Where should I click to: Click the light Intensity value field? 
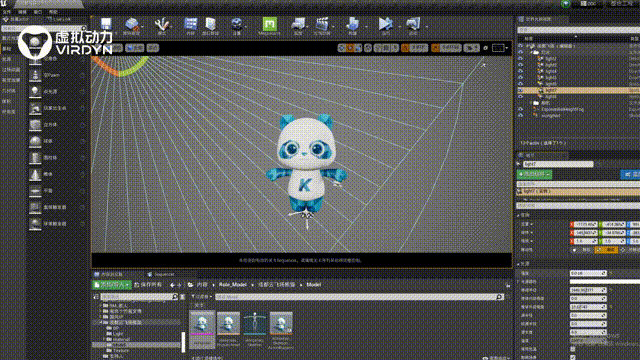pyautogui.click(x=588, y=273)
